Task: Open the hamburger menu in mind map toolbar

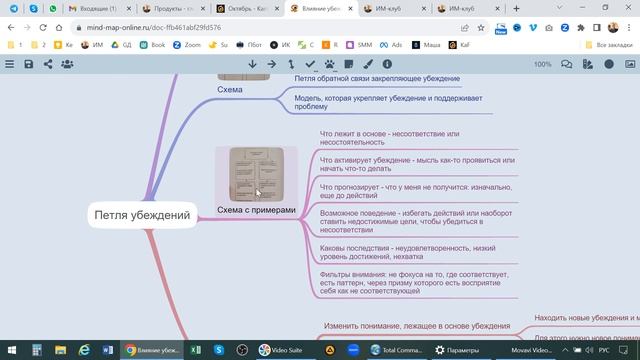Action: click(9, 64)
